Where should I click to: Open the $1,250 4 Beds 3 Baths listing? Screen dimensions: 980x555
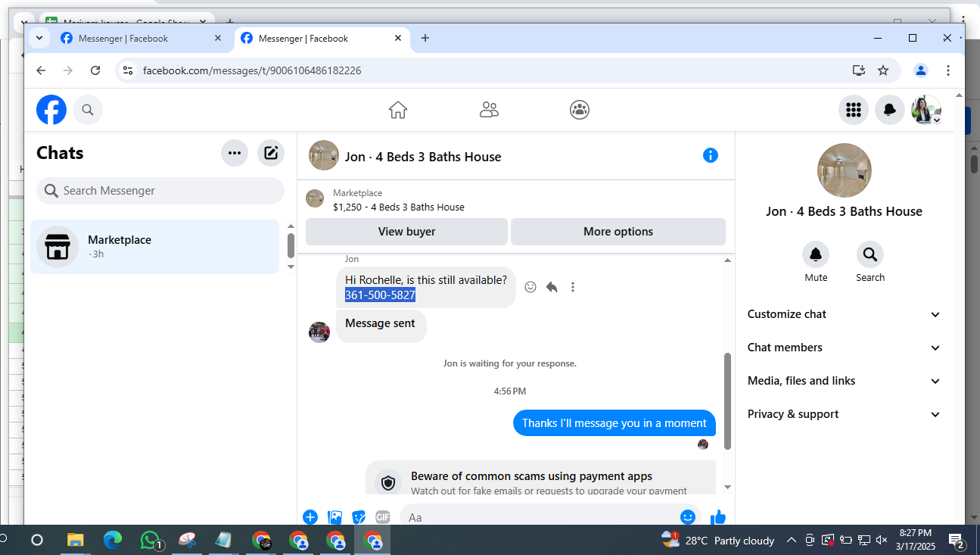tap(399, 207)
